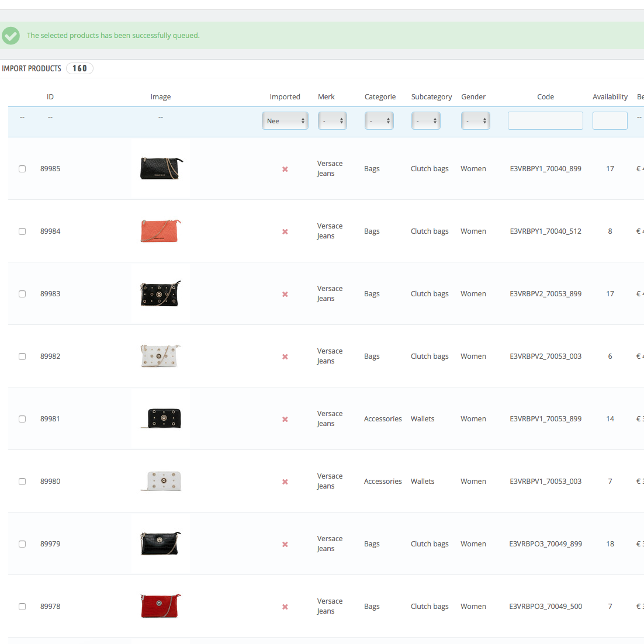Open the Gender filter dropdown
Screen dimensions: 644x644
[x=476, y=121]
